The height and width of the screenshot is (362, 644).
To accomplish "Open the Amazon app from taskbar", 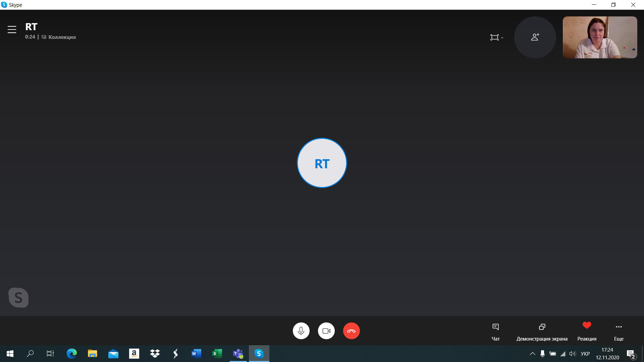I will pos(134,354).
